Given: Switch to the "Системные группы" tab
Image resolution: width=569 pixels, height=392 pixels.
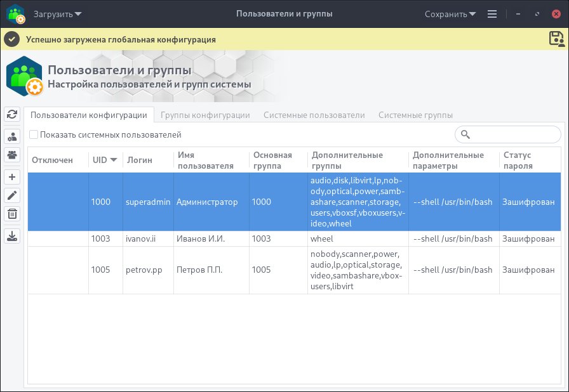Looking at the screenshot, I should tap(416, 115).
